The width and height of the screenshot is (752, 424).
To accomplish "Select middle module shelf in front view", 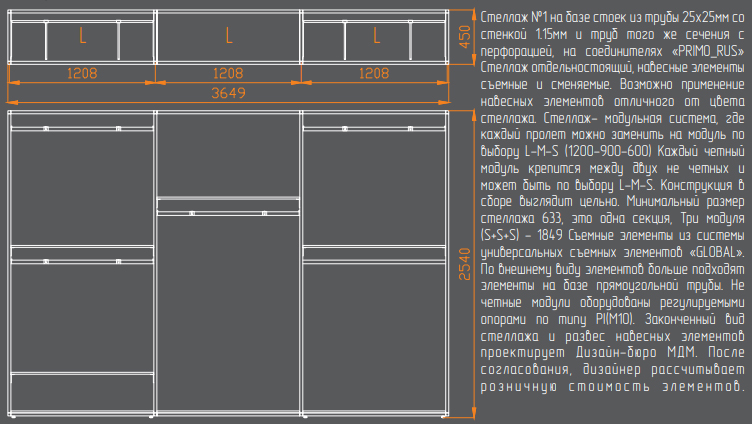I will [x=228, y=208].
